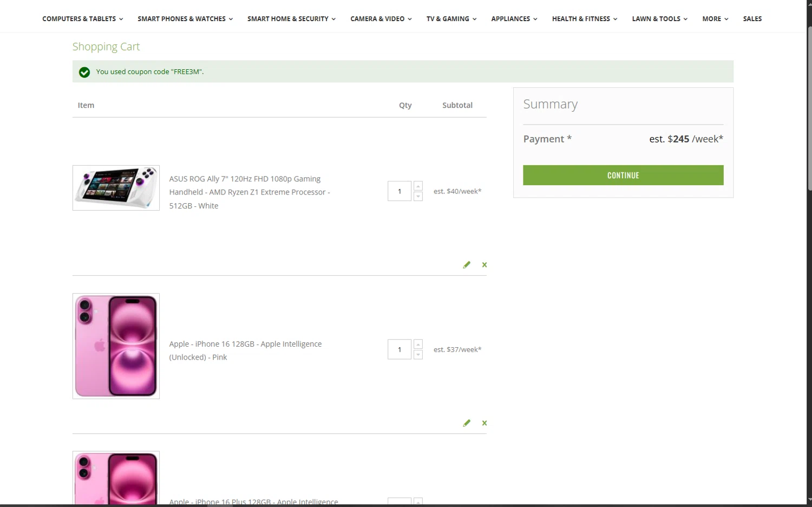
Task: Click iPhone 16 Plus product thumbnail
Action: point(116,478)
